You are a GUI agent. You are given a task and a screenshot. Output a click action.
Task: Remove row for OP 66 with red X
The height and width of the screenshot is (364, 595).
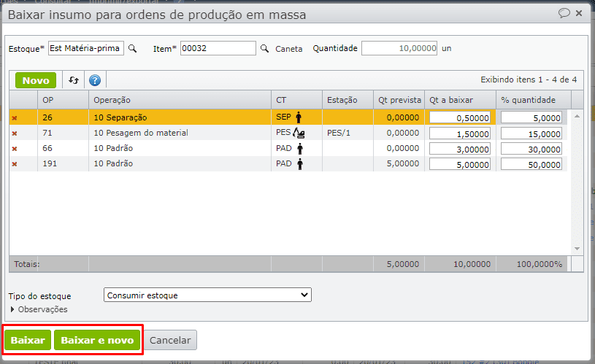15,149
